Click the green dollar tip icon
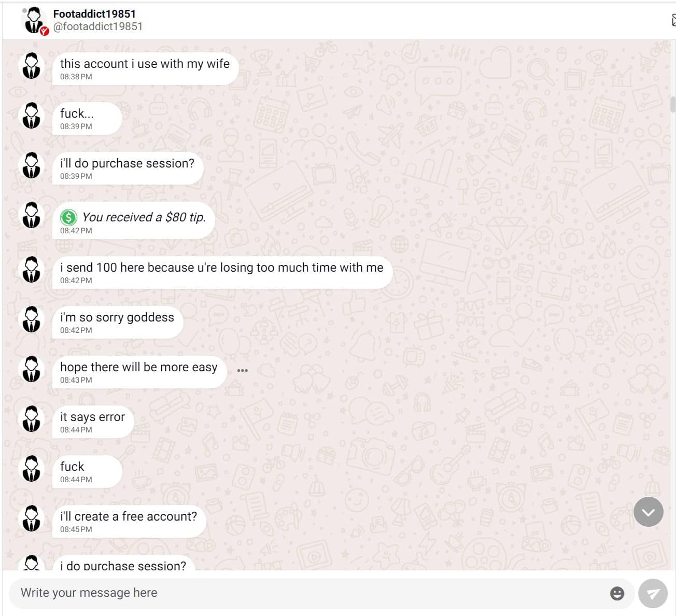This screenshot has width=676, height=616. [x=68, y=217]
